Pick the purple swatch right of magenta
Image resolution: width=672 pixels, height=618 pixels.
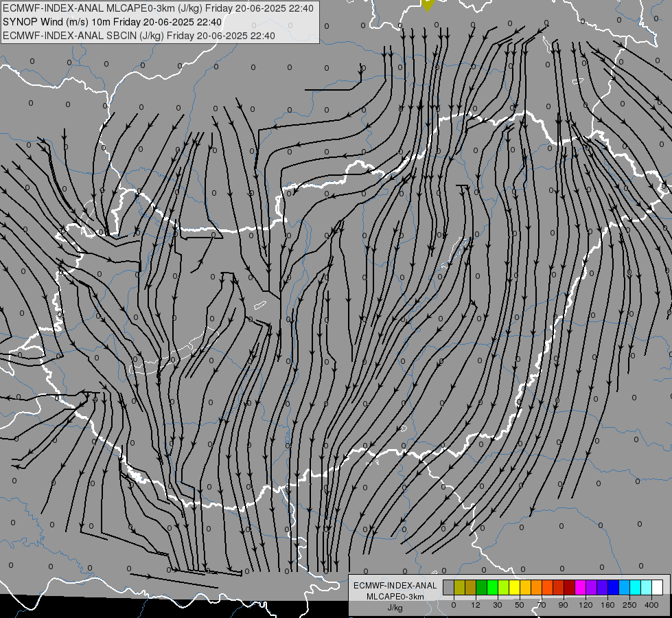(x=591, y=588)
